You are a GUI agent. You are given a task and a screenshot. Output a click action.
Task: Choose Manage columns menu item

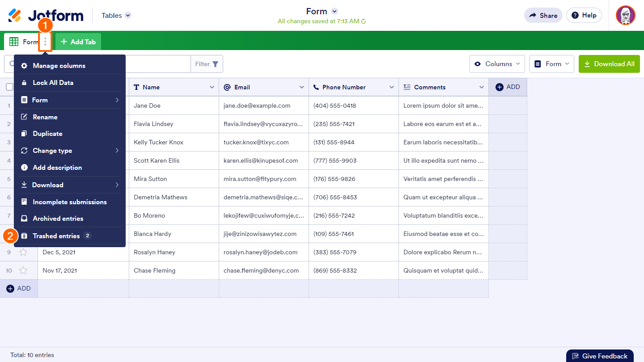click(59, 66)
